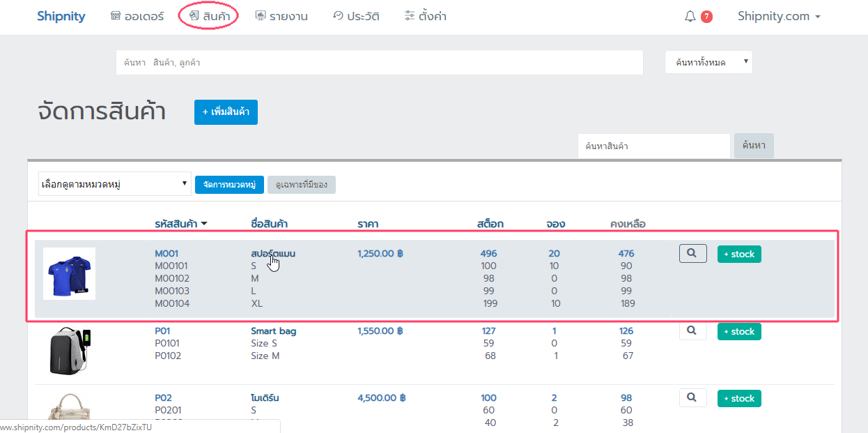Open magnifier details for product M001

coord(692,254)
